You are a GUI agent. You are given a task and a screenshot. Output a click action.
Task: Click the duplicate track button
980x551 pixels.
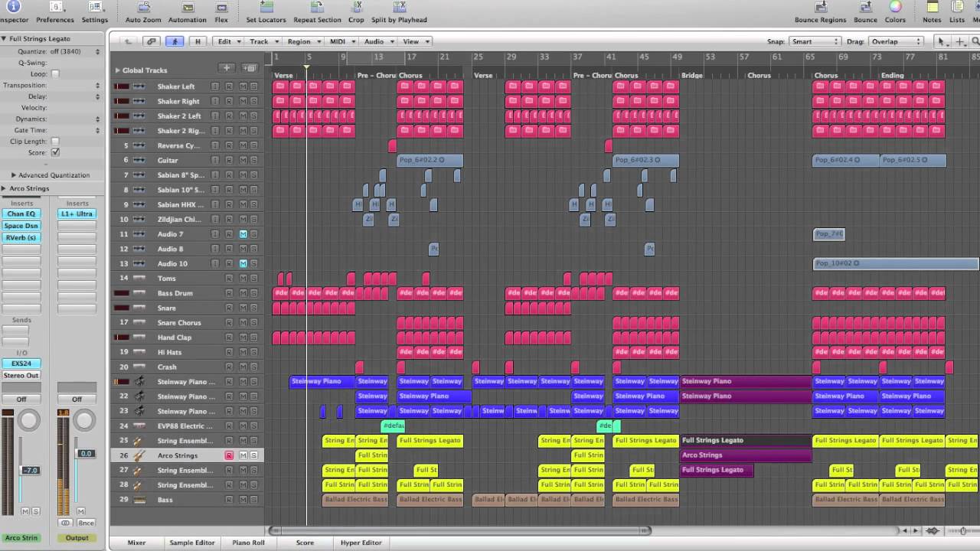pyautogui.click(x=250, y=68)
